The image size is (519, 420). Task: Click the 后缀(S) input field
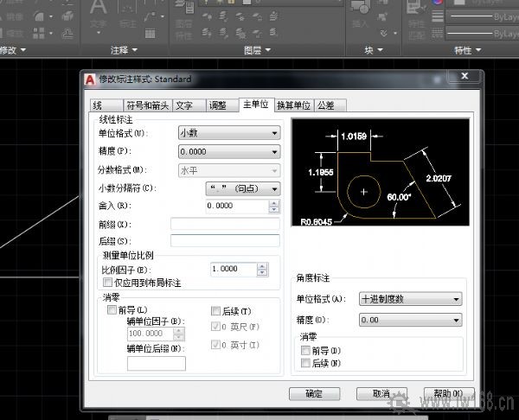click(x=225, y=240)
